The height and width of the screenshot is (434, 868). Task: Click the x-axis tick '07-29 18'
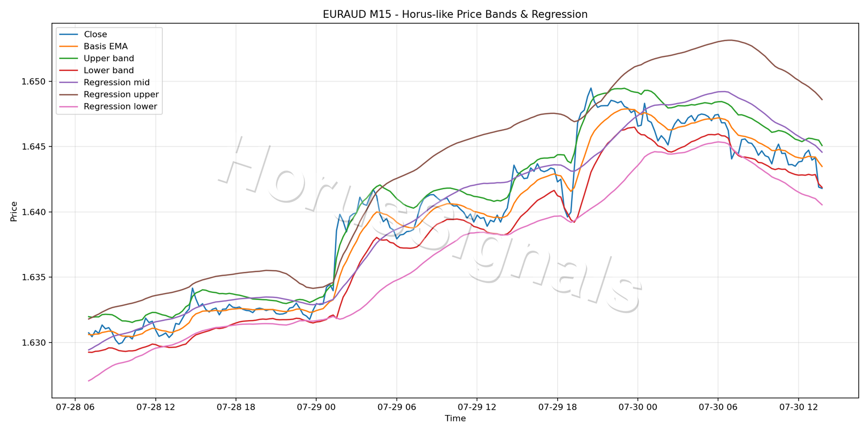557,407
